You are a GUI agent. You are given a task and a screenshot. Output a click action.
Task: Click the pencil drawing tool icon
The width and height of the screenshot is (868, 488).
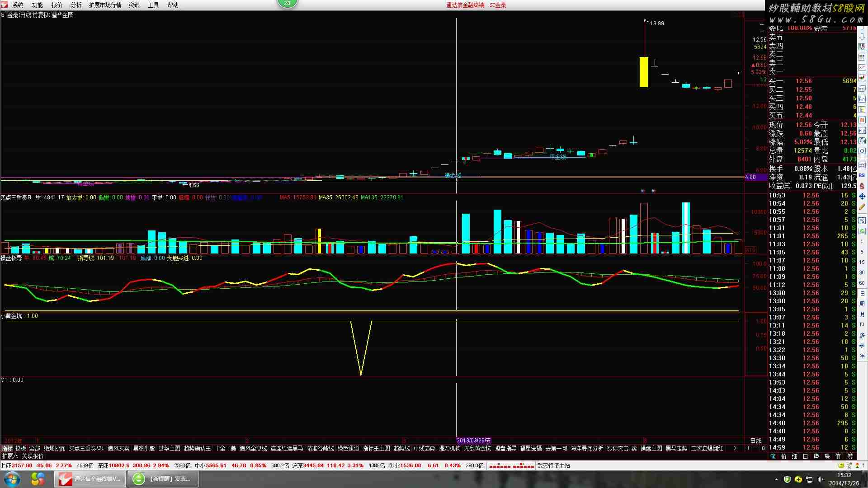coord(862,207)
